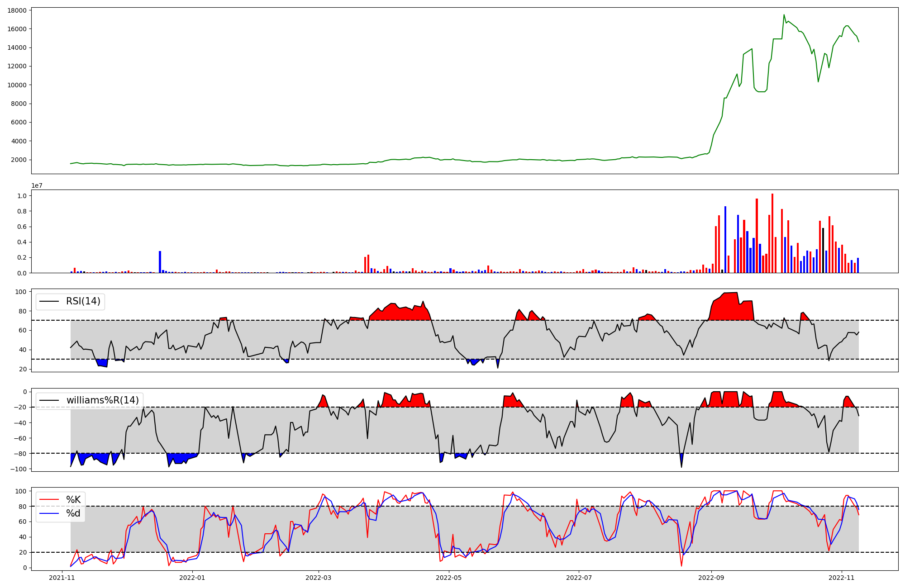This screenshot has width=905, height=588.
Task: Click the tallest red volume bar
Action: [x=772, y=233]
